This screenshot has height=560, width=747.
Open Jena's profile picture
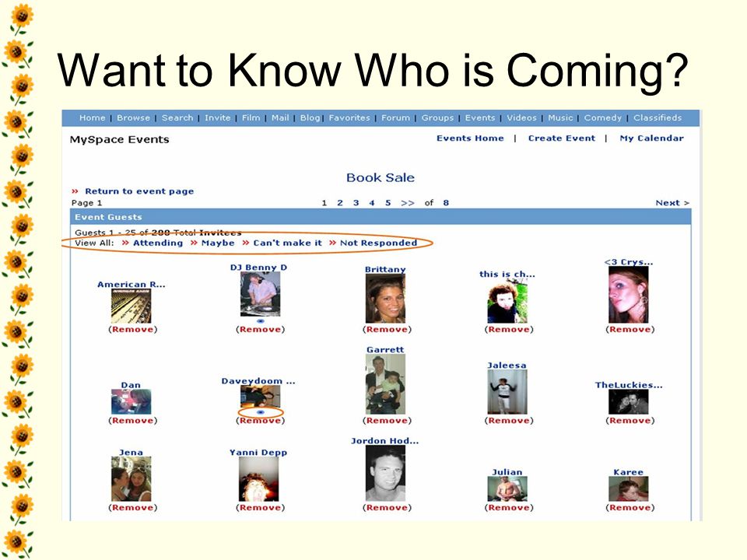(131, 479)
